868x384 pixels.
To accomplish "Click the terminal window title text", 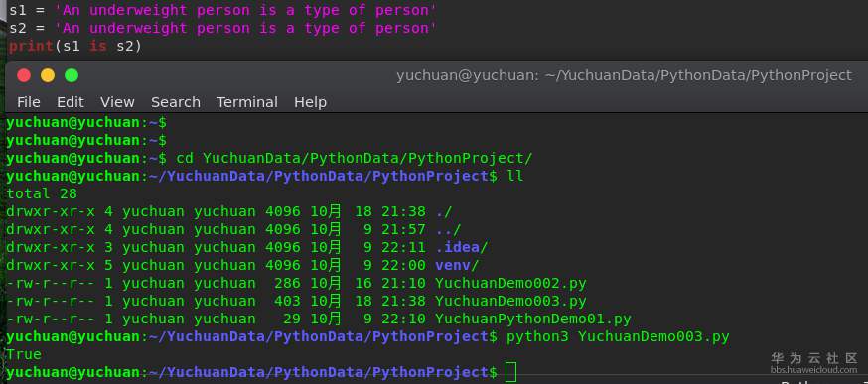I will [x=624, y=75].
